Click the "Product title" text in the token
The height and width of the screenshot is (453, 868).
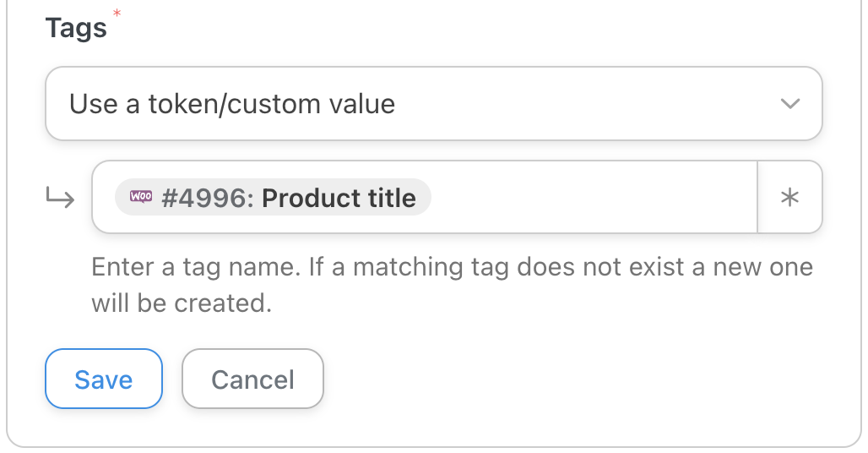pyautogui.click(x=339, y=198)
